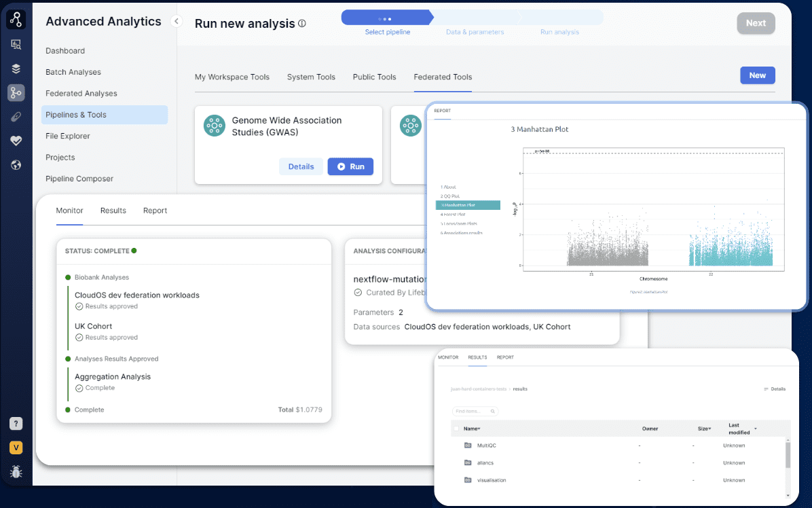Click the Find items search field
Viewport: 812px width, 508px height.
pyautogui.click(x=475, y=411)
